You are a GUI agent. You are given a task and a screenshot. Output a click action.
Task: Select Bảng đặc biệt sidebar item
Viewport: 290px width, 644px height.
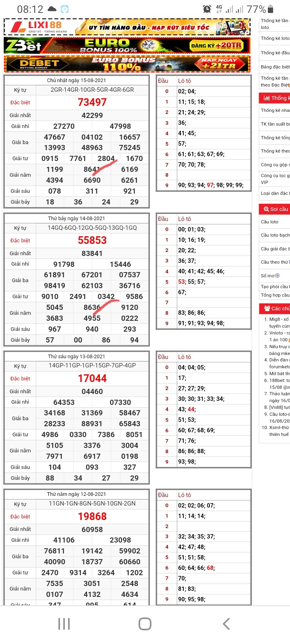(x=275, y=67)
